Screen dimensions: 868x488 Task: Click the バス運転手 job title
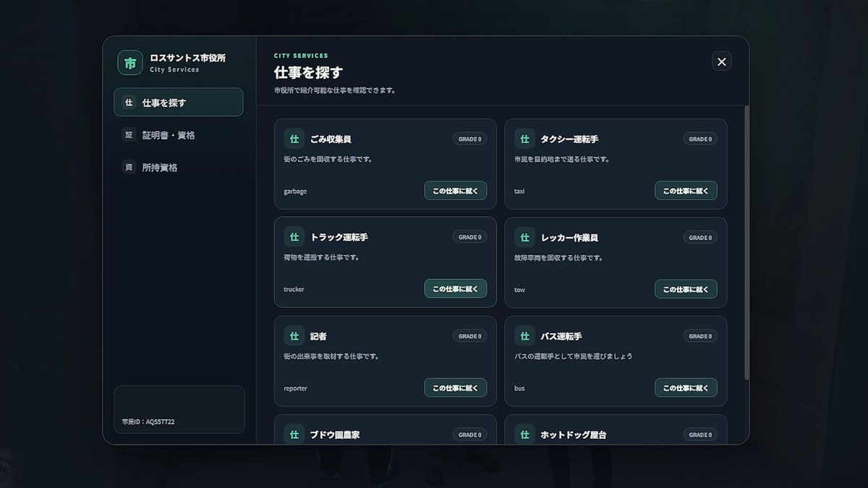561,336
